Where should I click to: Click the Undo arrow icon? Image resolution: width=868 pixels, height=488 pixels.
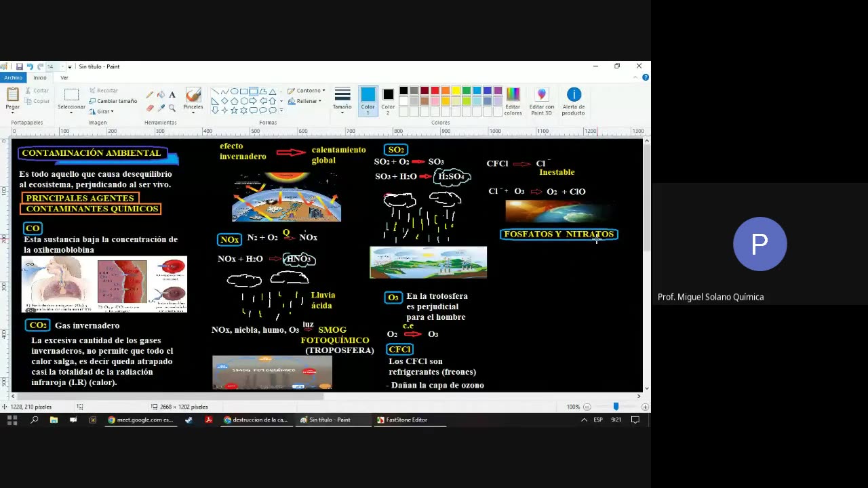point(29,66)
